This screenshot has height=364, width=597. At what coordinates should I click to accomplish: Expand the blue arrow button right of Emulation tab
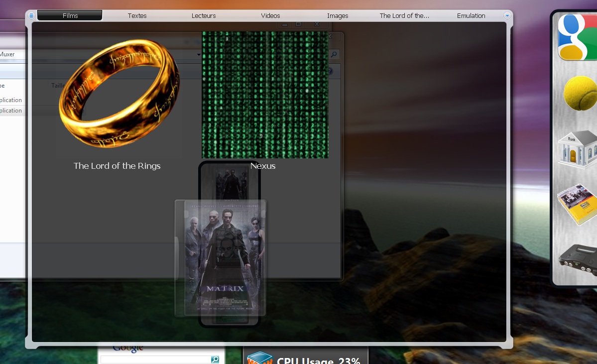click(507, 16)
